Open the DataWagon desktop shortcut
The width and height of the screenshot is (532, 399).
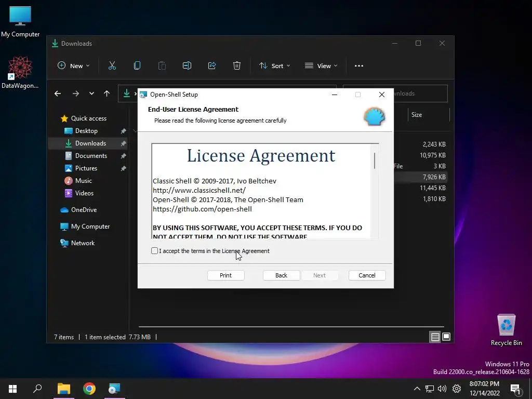(20, 72)
